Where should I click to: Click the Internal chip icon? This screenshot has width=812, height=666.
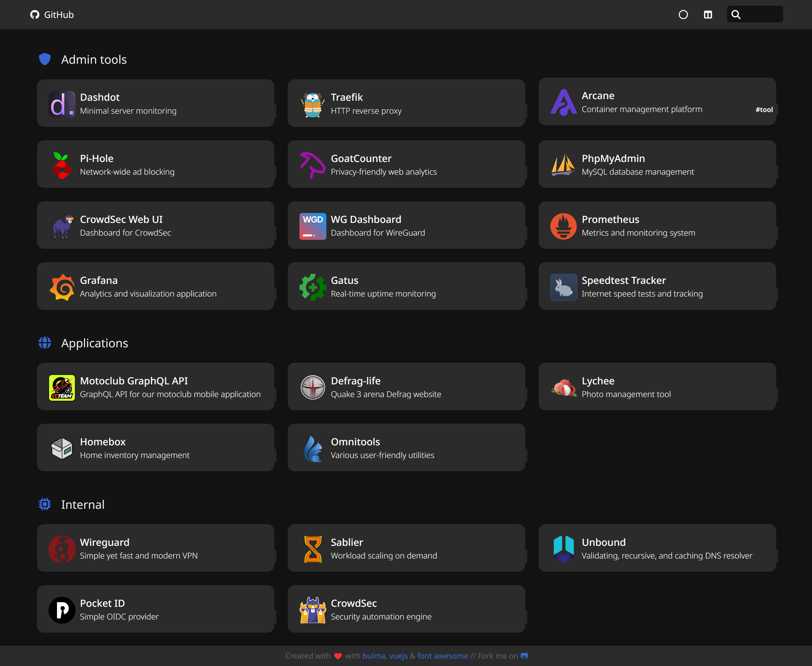45,504
